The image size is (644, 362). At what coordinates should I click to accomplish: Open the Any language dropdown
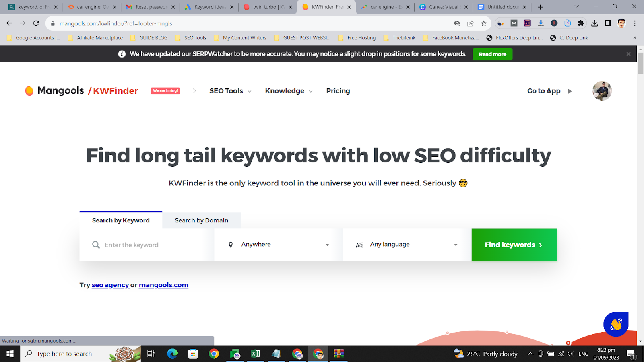click(x=407, y=245)
